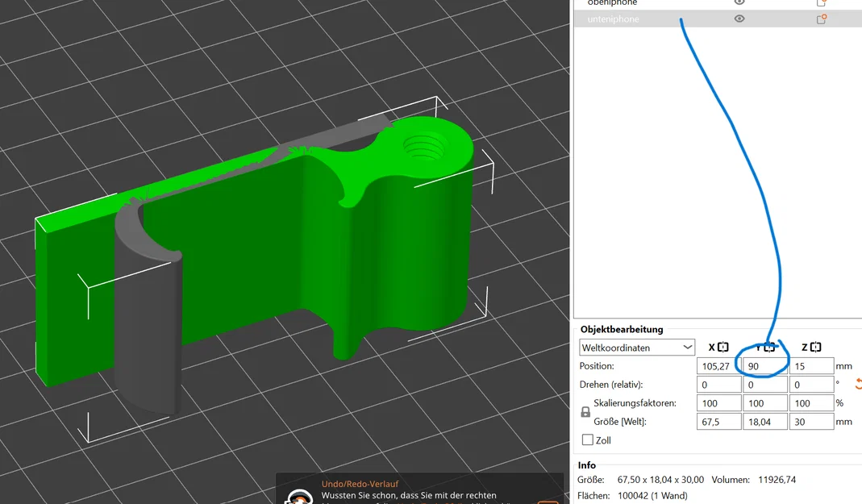862x504 pixels.
Task: Click the Position Y field showing 90
Action: click(765, 366)
